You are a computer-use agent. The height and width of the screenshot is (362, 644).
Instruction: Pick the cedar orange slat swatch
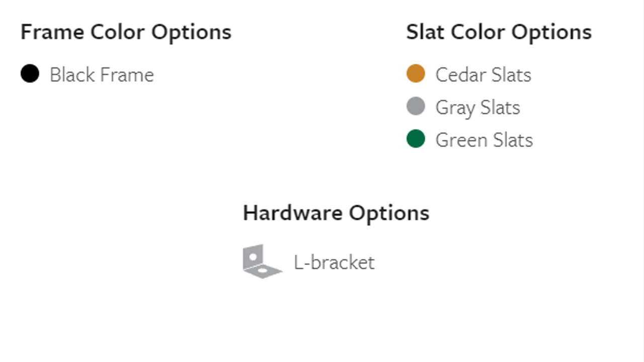[416, 73]
